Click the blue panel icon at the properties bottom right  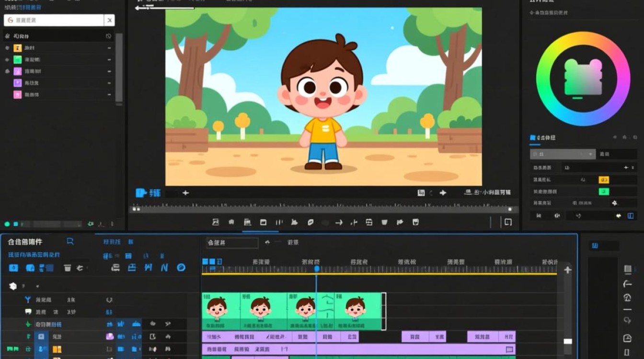tap(631, 216)
